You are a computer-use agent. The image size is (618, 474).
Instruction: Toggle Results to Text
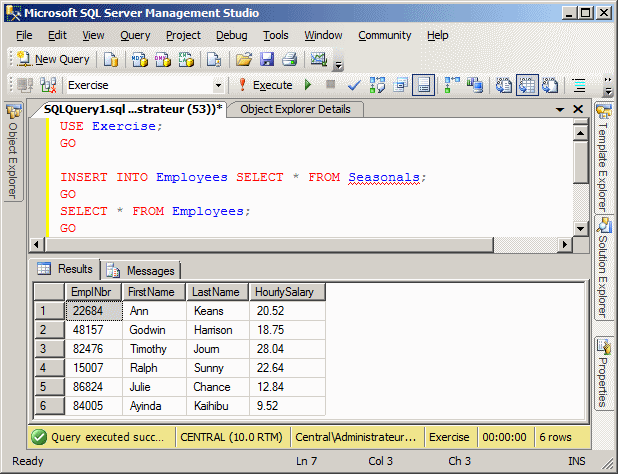(x=503, y=85)
